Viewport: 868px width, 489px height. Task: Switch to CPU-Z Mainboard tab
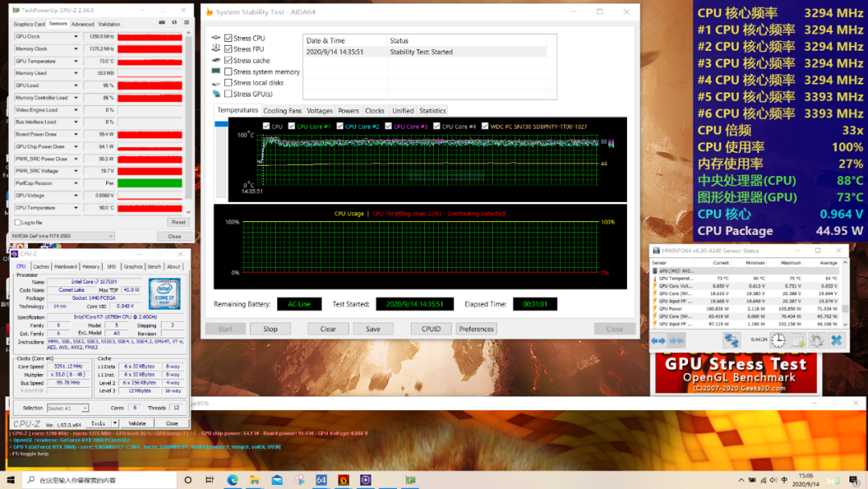tap(65, 267)
